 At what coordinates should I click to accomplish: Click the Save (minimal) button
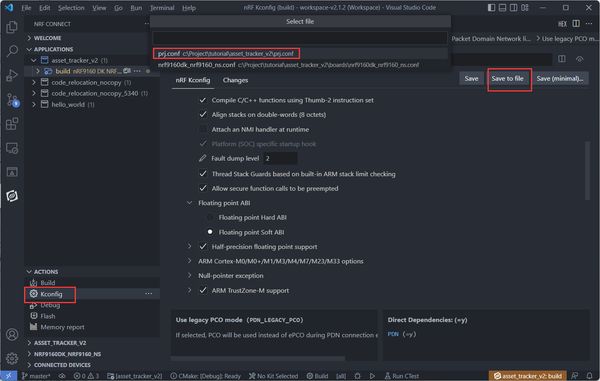click(x=560, y=79)
